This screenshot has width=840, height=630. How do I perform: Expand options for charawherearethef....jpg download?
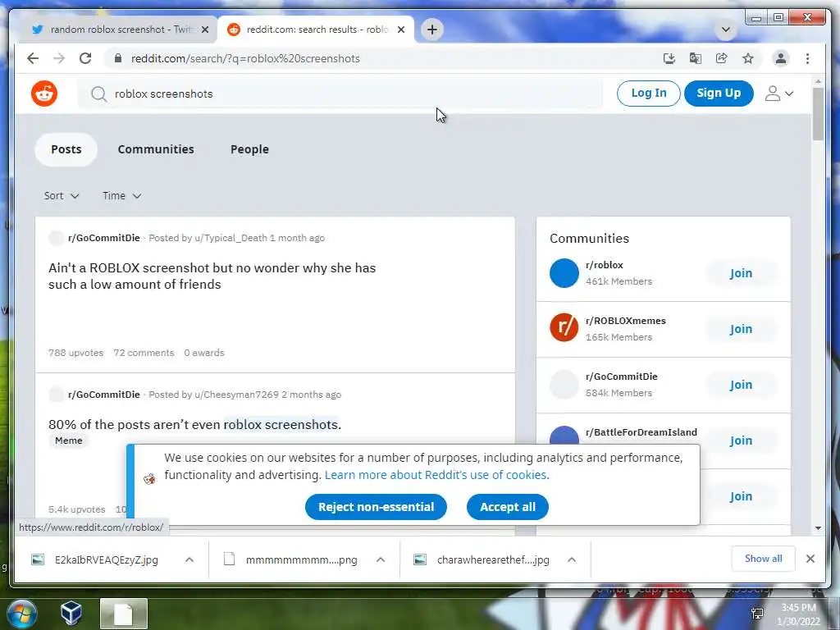(572, 559)
